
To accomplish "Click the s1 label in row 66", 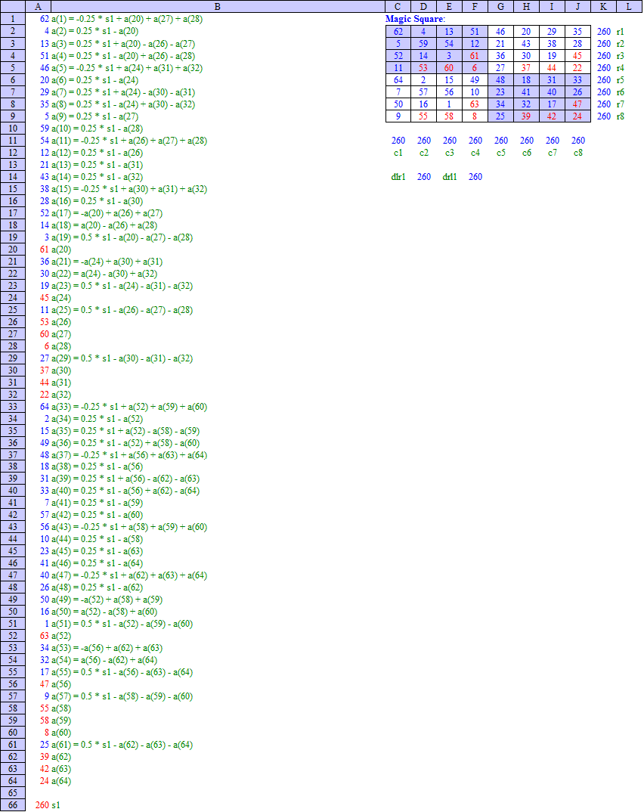I will click(56, 805).
